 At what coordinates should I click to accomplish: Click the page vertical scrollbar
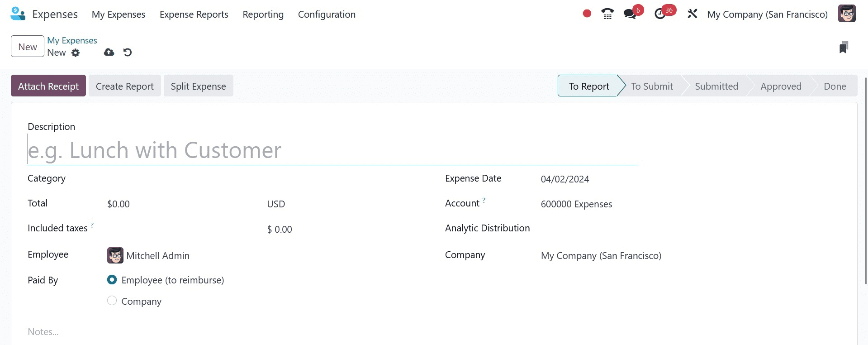point(866,181)
